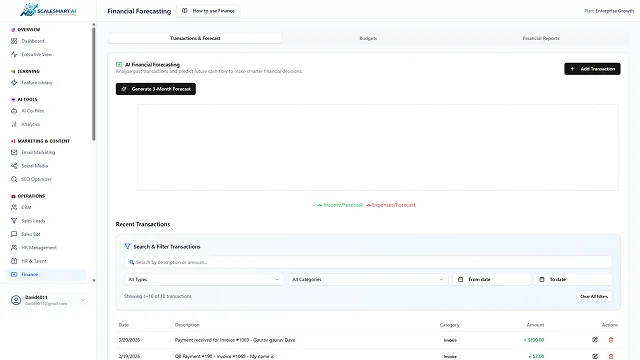This screenshot has width=640, height=360.
Task: Click the Finance sidebar icon
Action: 14,274
